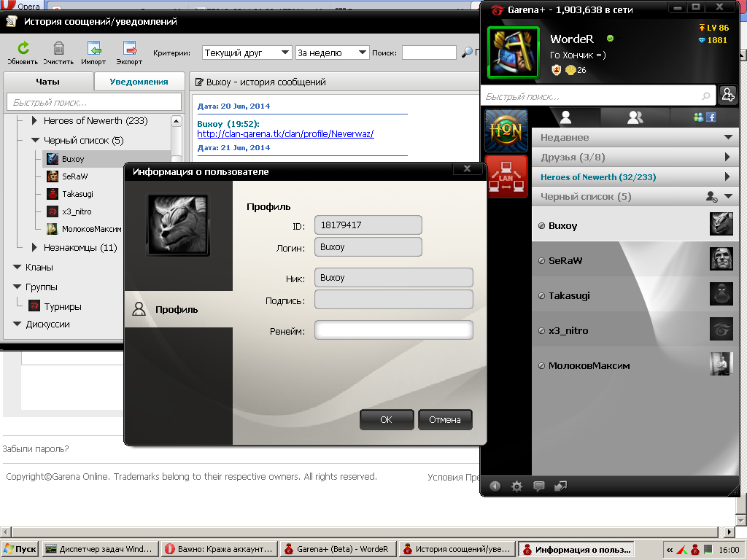Click the back arrow icon at Garena bottom
This screenshot has width=747, height=560.
tap(495, 486)
